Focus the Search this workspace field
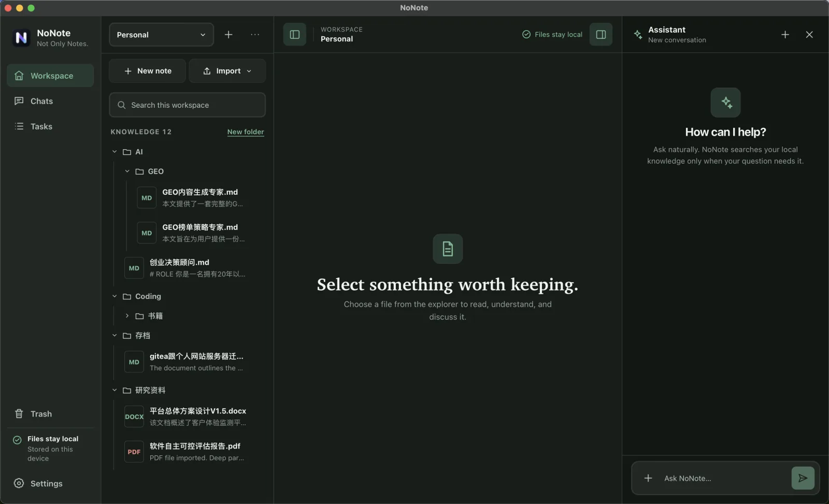The image size is (829, 504). [x=187, y=105]
